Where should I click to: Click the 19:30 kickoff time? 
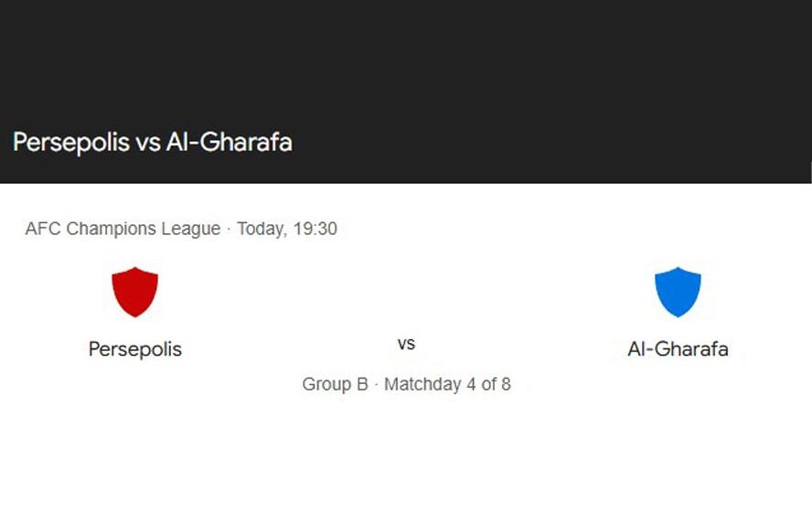(x=315, y=229)
